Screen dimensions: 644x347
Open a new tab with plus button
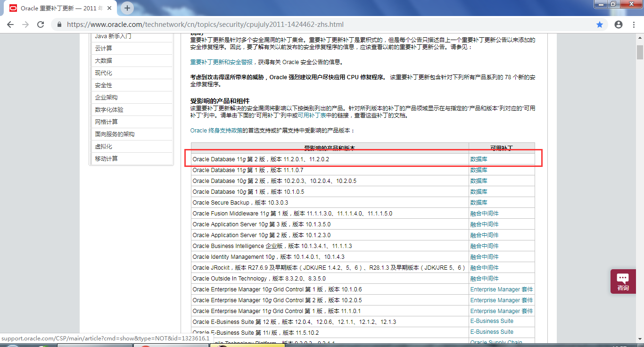(x=127, y=8)
